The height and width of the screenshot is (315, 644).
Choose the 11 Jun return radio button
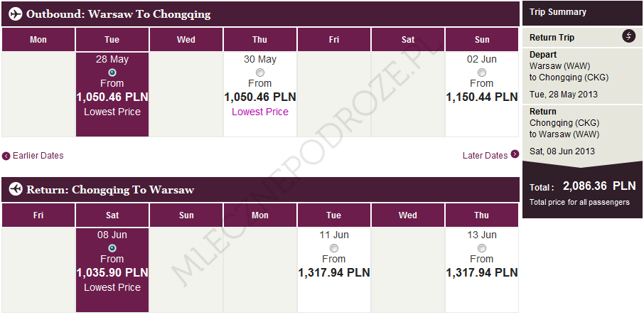(x=334, y=247)
